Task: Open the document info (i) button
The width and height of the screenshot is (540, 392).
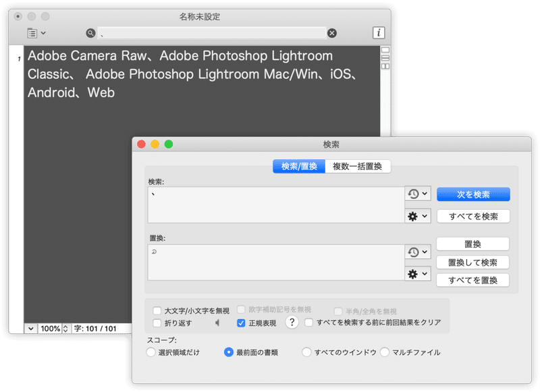Action: [379, 33]
